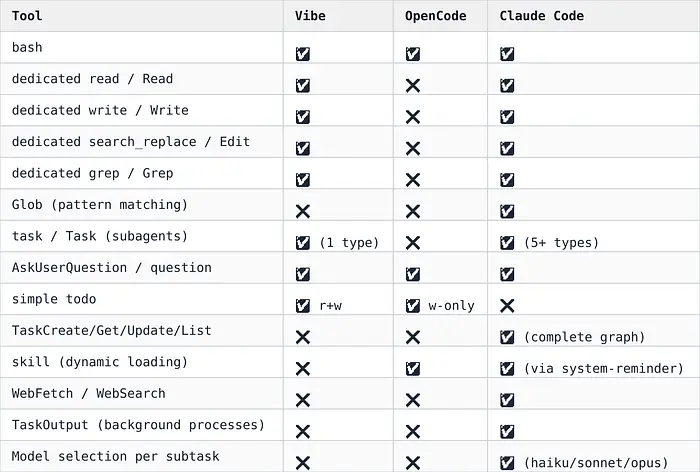Click OpenCode's X in TaskOutput row
Image resolution: width=700 pixels, height=472 pixels.
(x=413, y=432)
